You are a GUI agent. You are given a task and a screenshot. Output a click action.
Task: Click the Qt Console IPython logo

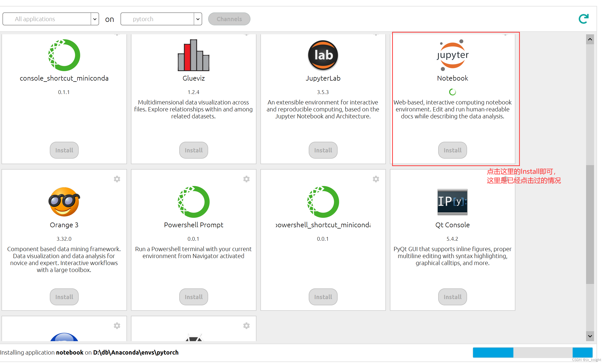[452, 202]
